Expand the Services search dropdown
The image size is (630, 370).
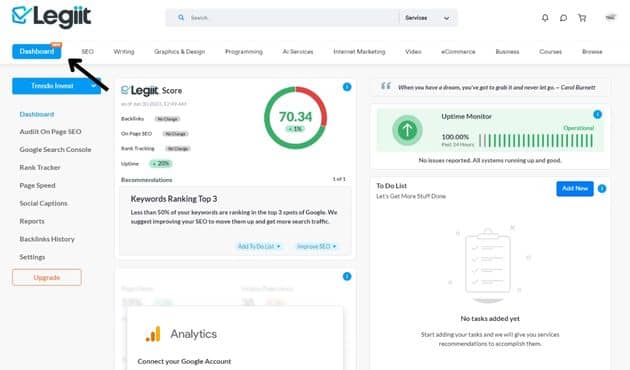pos(428,18)
